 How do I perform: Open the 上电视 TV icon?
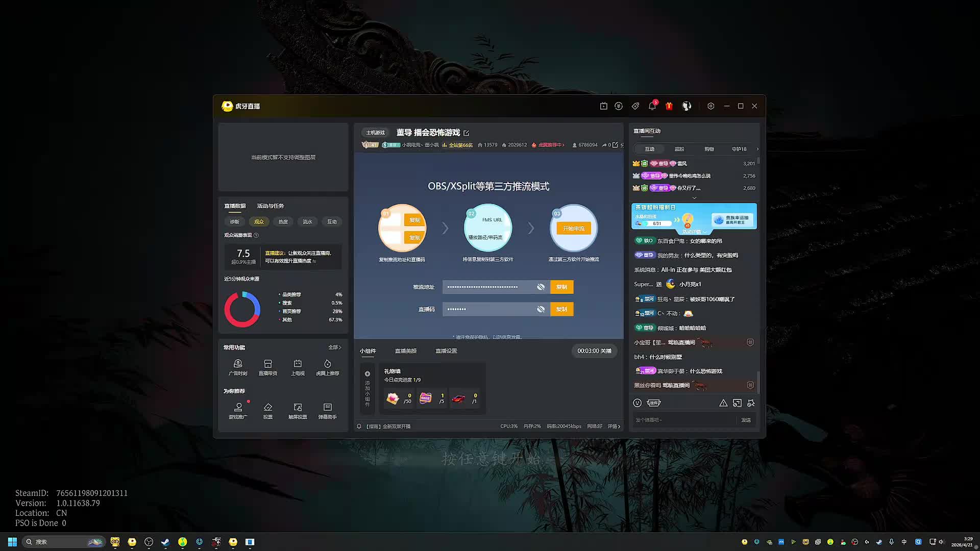(x=298, y=366)
